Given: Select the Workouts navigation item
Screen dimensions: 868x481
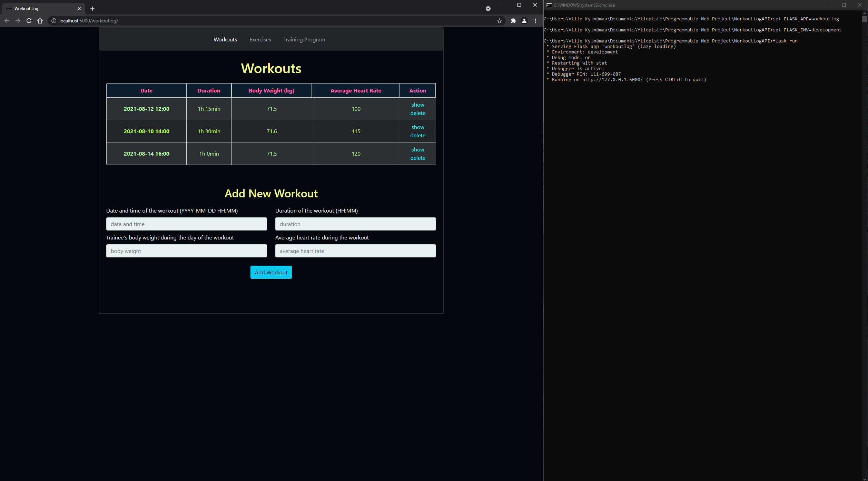Looking at the screenshot, I should pos(225,40).
